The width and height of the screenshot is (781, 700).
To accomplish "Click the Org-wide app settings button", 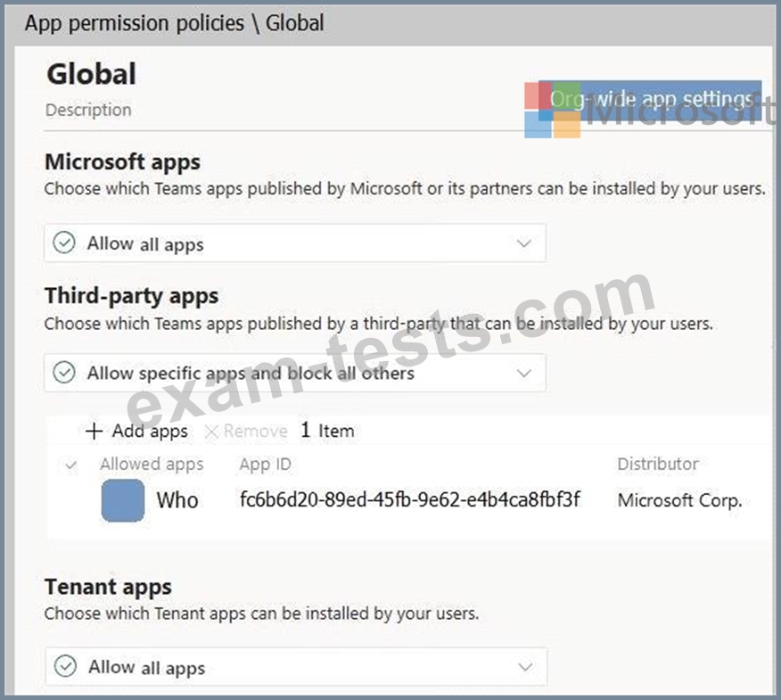I will coord(650,100).
